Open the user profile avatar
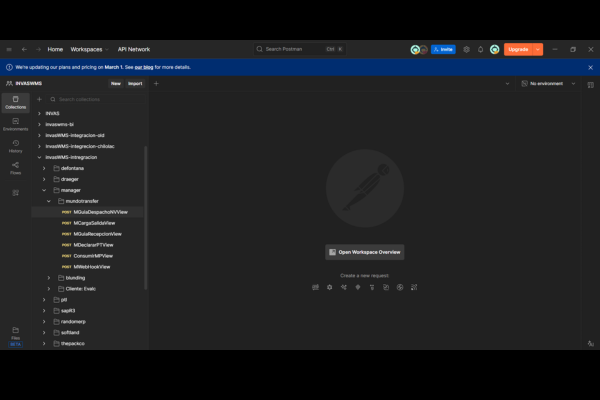 click(x=495, y=49)
